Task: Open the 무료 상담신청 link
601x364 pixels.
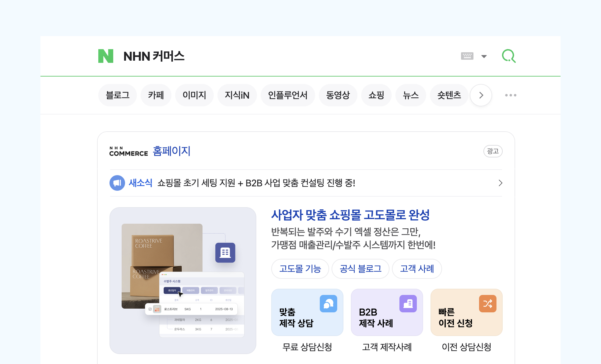Action: point(307,347)
